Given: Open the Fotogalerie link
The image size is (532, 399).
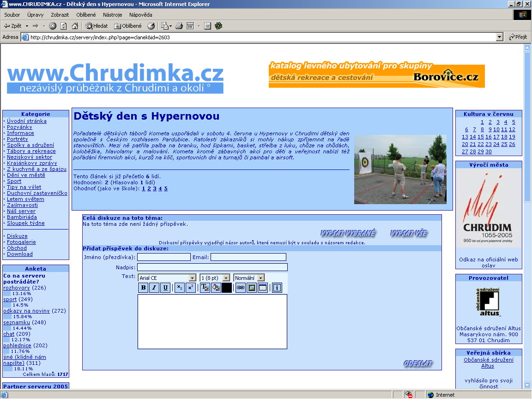Looking at the screenshot, I should click(21, 242).
